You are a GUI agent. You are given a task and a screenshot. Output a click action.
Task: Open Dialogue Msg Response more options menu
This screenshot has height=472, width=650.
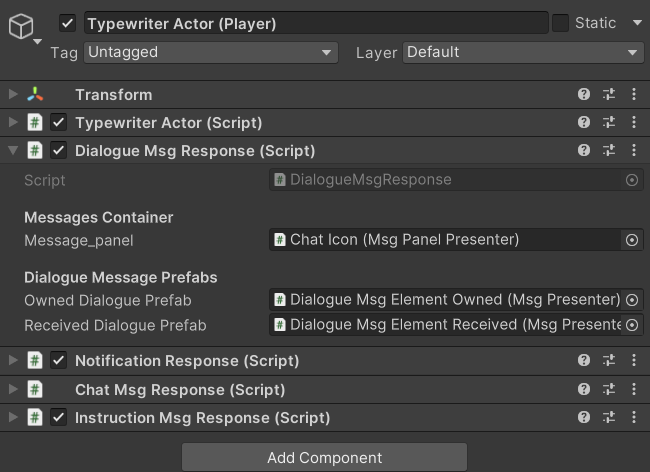(x=634, y=150)
